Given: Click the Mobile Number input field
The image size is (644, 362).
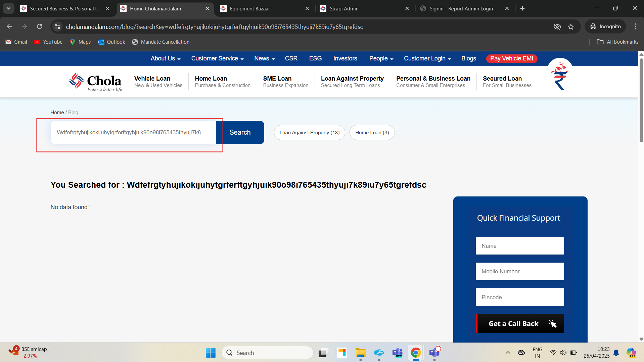Looking at the screenshot, I should 520,271.
